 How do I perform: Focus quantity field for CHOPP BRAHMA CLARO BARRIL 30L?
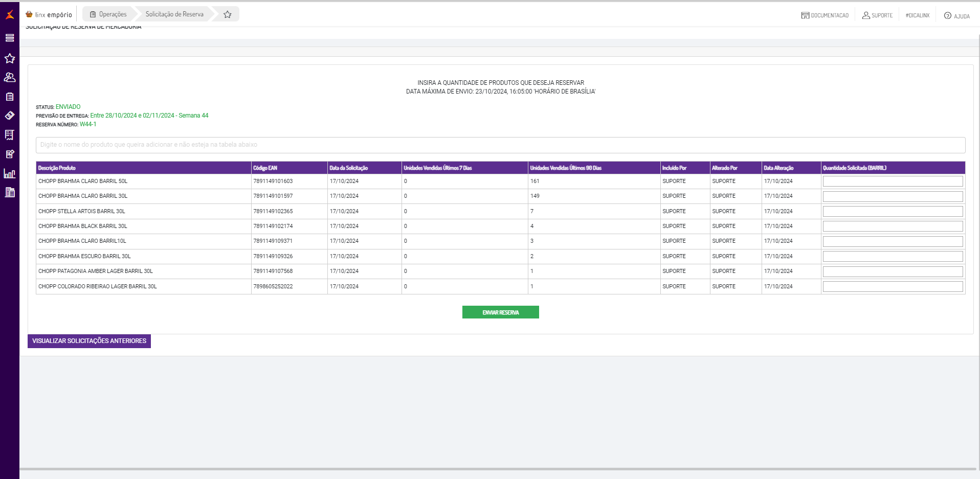(893, 196)
